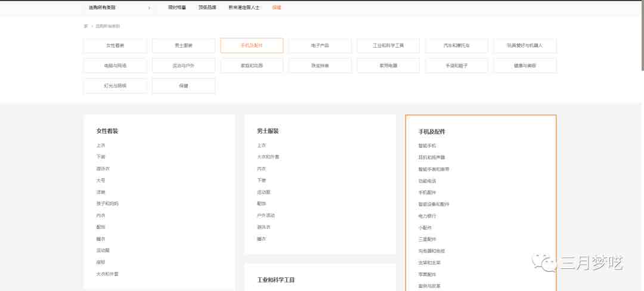Screen dimensions: 644x291
Task: Click the 充电器和电缆 link
Action: 432,251
